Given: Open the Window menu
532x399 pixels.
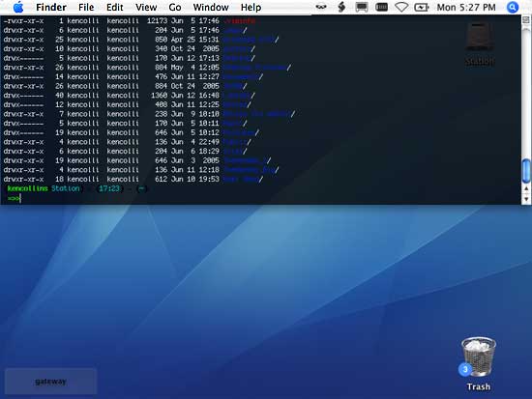Looking at the screenshot, I should pos(211,7).
